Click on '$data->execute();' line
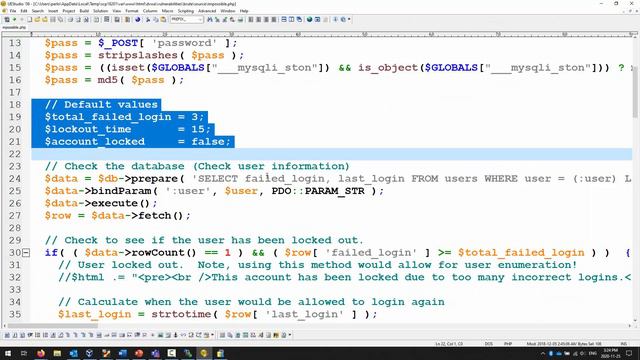640x360 pixels. pos(101,203)
